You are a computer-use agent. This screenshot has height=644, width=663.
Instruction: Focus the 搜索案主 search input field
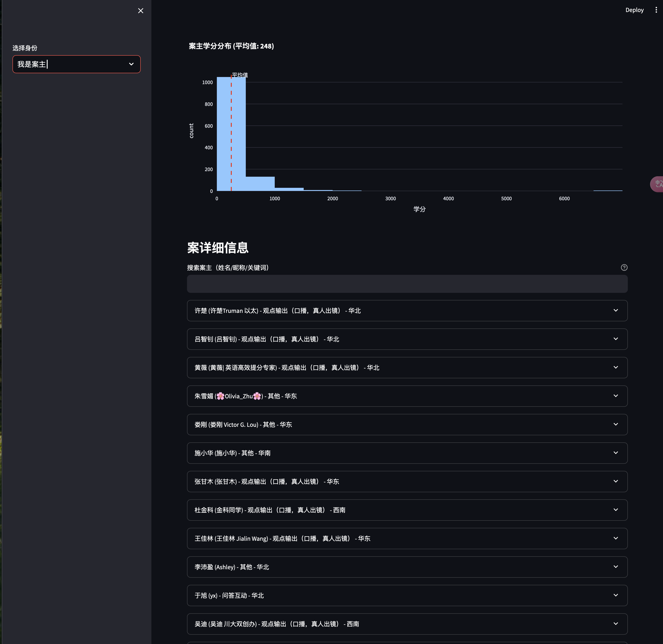coord(407,284)
